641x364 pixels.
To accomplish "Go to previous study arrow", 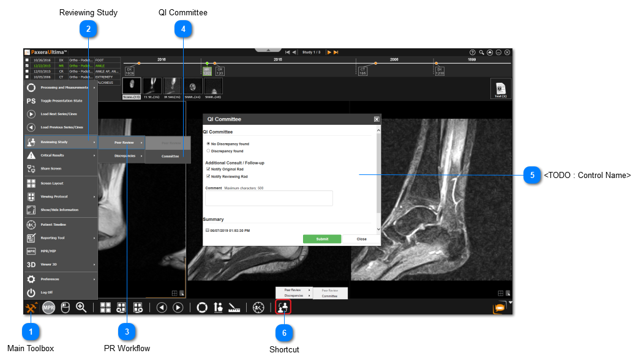I will (294, 52).
